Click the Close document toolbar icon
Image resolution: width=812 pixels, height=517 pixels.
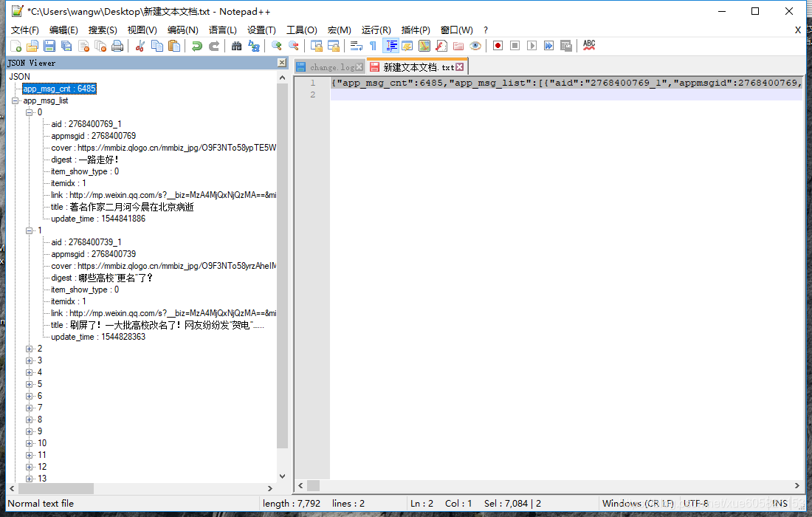click(x=83, y=46)
